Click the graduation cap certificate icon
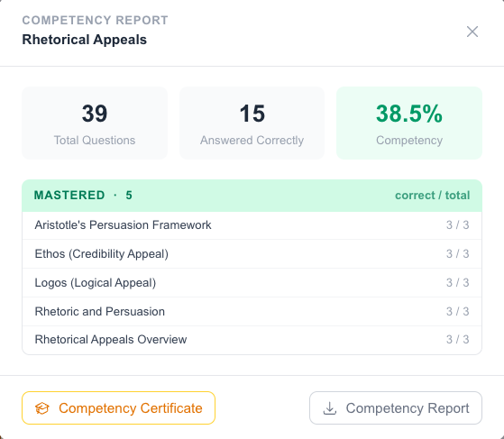This screenshot has height=439, width=504. (x=41, y=408)
